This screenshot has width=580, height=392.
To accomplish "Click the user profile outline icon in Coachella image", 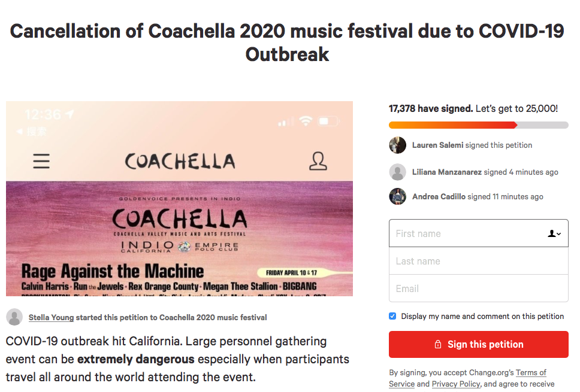I will pyautogui.click(x=318, y=161).
